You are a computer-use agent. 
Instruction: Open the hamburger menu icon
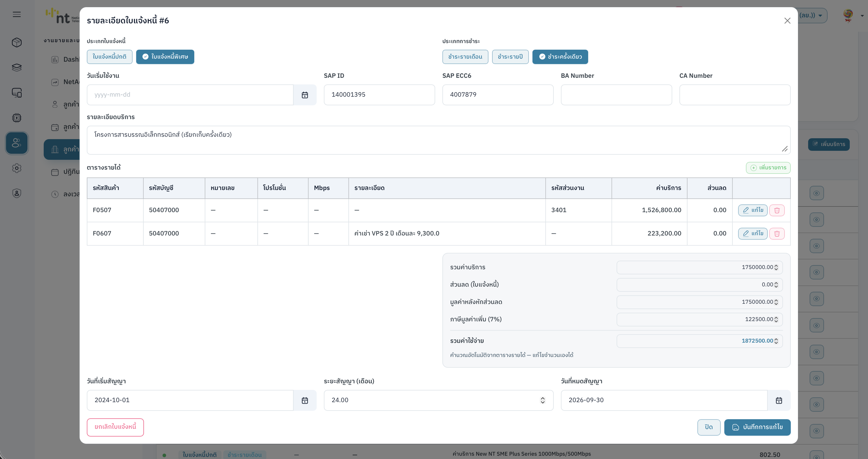[x=16, y=14]
